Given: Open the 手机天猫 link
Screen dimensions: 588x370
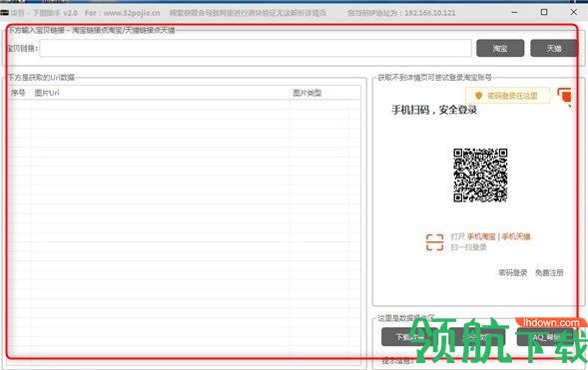Looking at the screenshot, I should 516,236.
